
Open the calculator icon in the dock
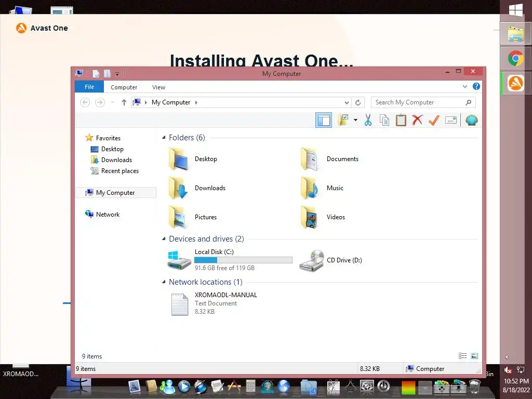pos(250,386)
